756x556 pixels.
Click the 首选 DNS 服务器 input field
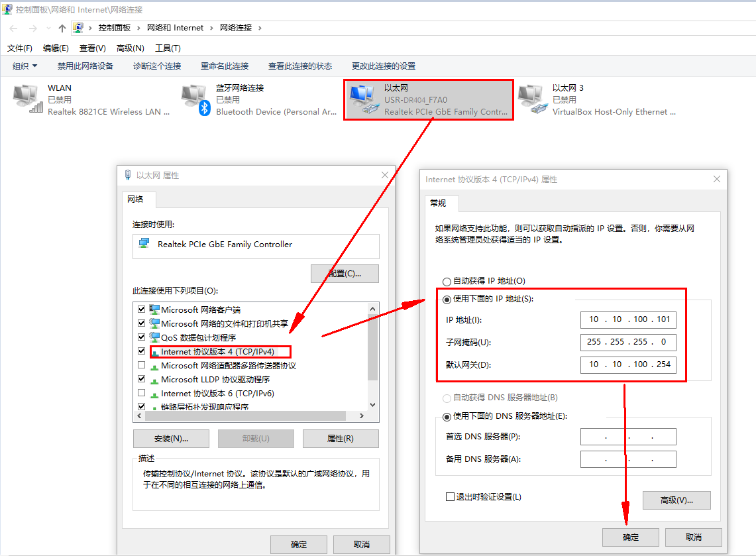pos(627,437)
